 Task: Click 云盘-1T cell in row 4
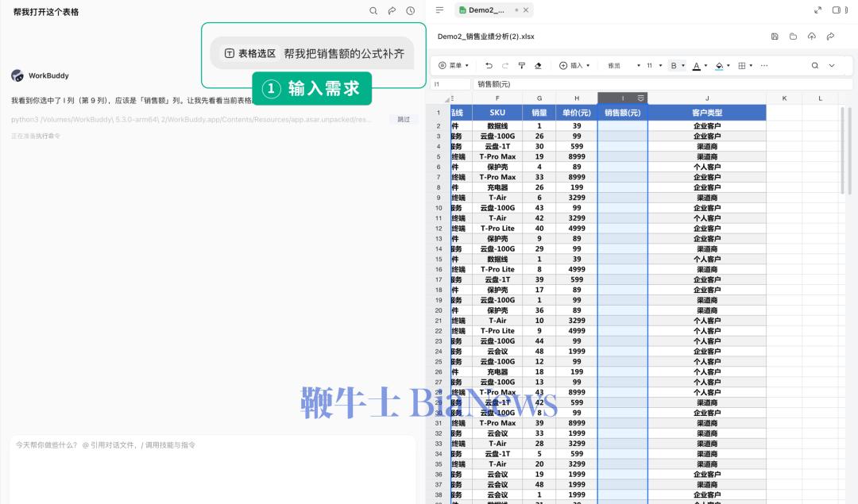coord(497,147)
